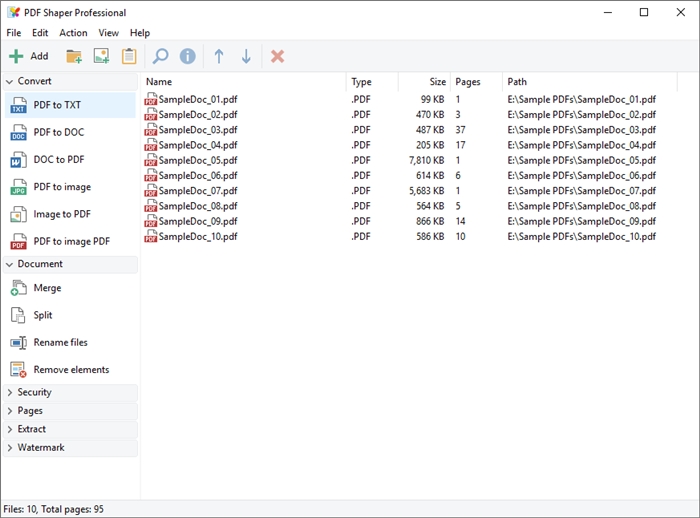Select the PDF to TXT icon
Viewport: 700px width, 518px height.
point(18,105)
